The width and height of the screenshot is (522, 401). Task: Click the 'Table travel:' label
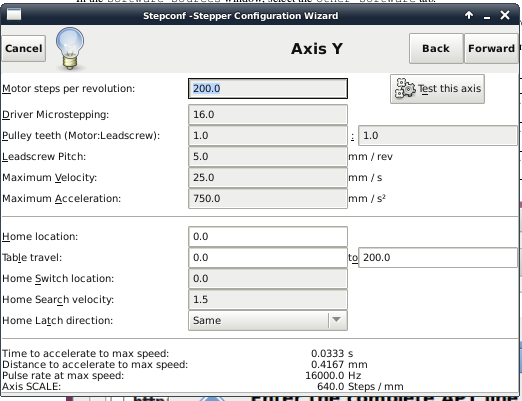(x=32, y=258)
